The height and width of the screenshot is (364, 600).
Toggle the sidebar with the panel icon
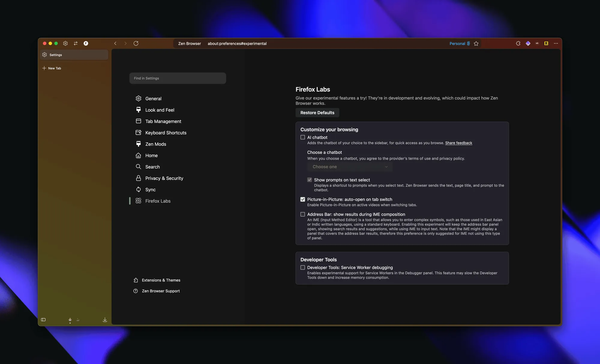click(x=43, y=320)
